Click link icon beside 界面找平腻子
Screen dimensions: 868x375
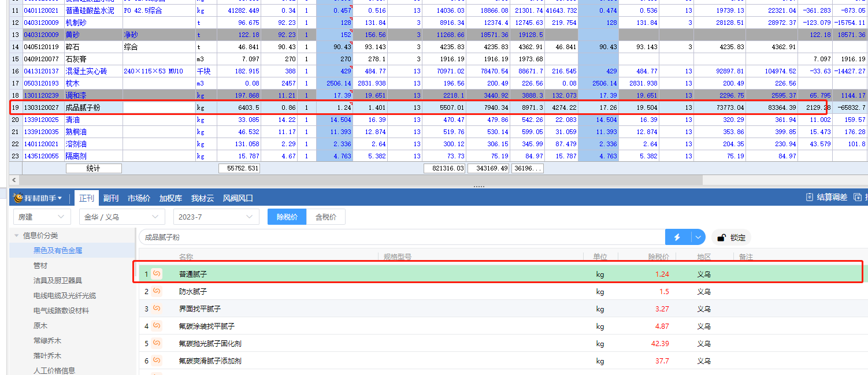click(157, 309)
